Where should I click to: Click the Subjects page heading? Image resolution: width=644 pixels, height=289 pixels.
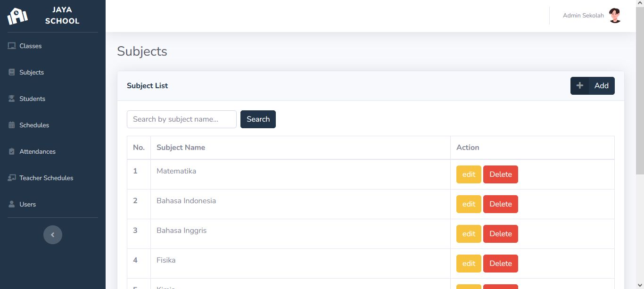[142, 51]
